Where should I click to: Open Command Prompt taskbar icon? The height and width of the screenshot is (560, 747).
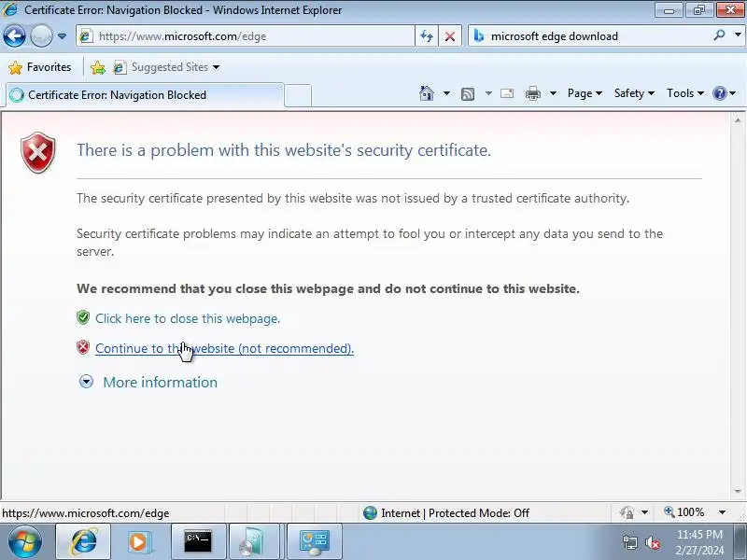tap(198, 541)
